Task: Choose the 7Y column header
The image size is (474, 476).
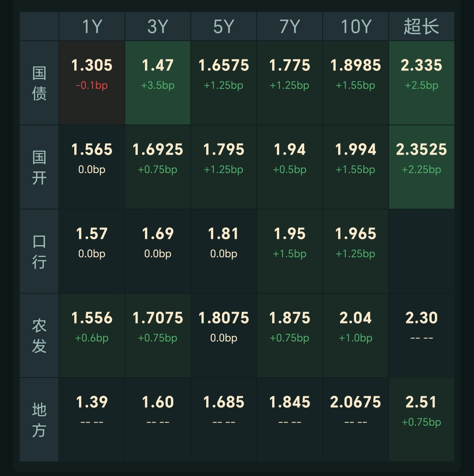Action: coord(290,26)
